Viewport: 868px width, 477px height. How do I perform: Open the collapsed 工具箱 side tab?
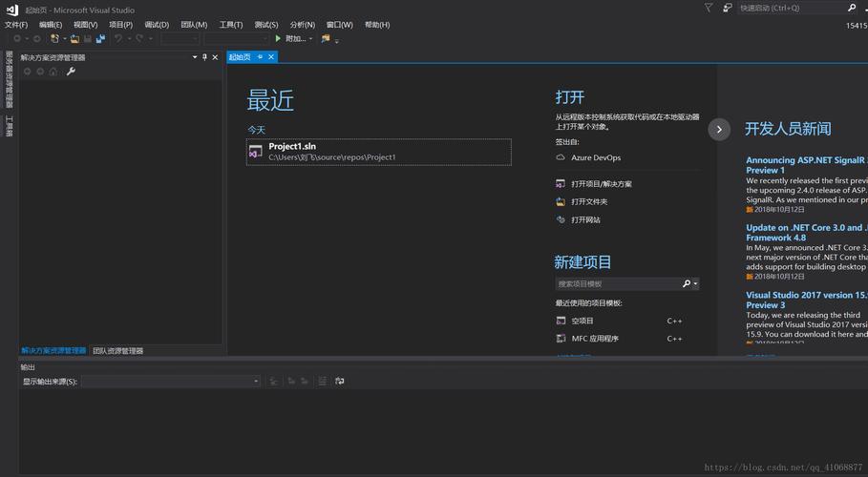tap(9, 126)
